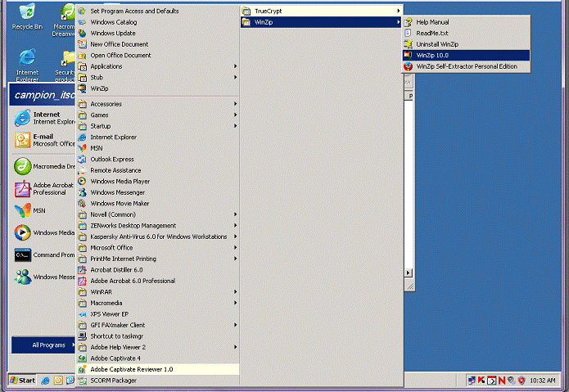Open Internet Explorer pinned Start item
Screen dimensions: 569x392
[x=44, y=118]
